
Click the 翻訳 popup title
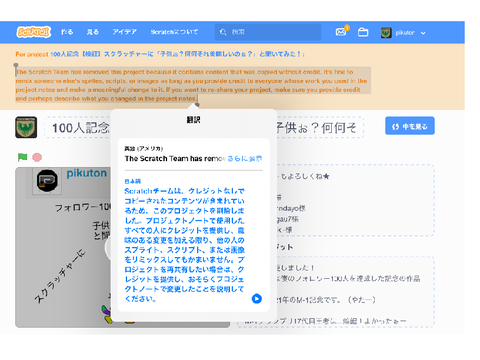193,120
